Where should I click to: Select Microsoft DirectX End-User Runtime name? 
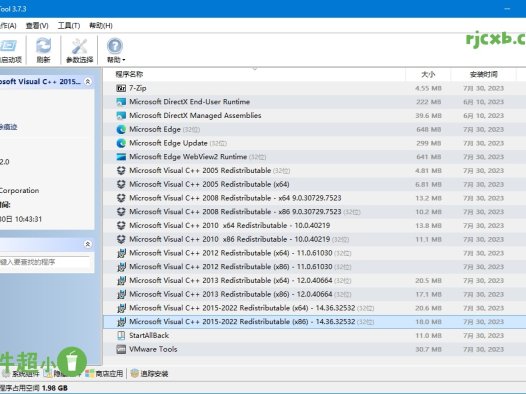(x=190, y=102)
